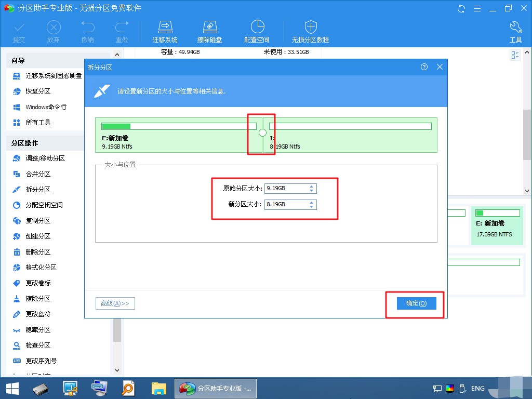The width and height of the screenshot is (532, 399).
Task: Select 删除分区 operation
Action: (31, 252)
